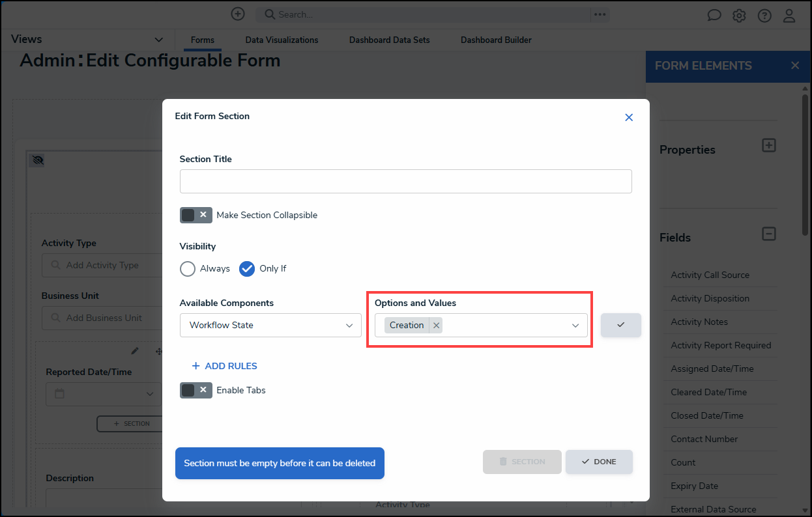
Task: Close the Edit Form Section dialog
Action: click(x=629, y=117)
